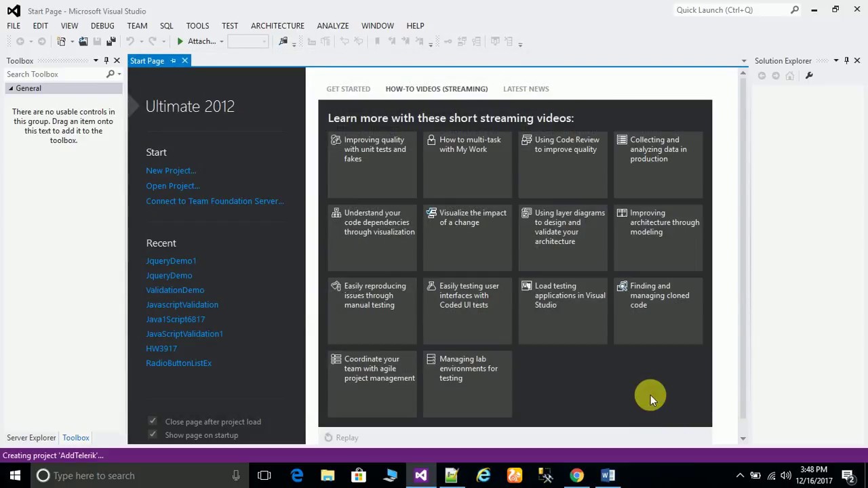This screenshot has height=488, width=868.
Task: Close the Toolbox panel
Action: point(117,60)
